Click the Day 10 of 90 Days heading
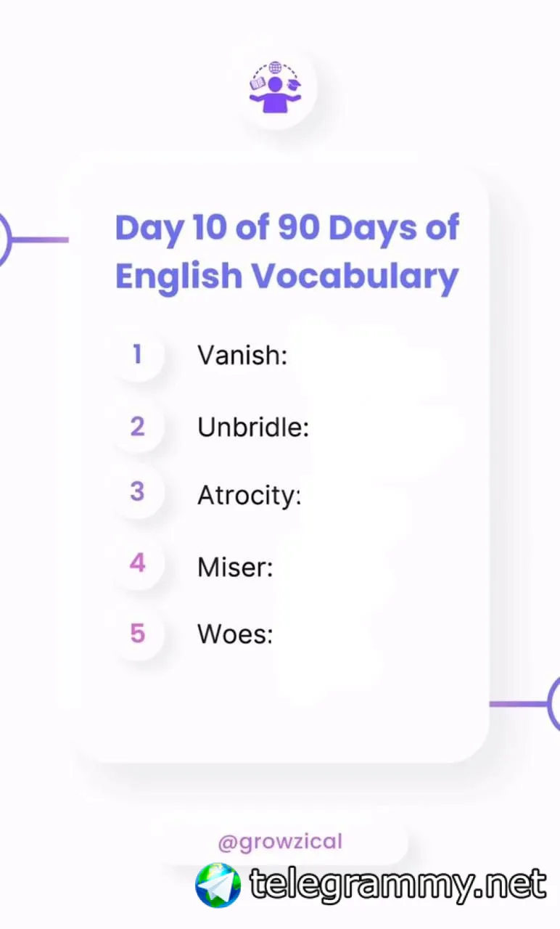560x929 pixels. click(x=287, y=228)
